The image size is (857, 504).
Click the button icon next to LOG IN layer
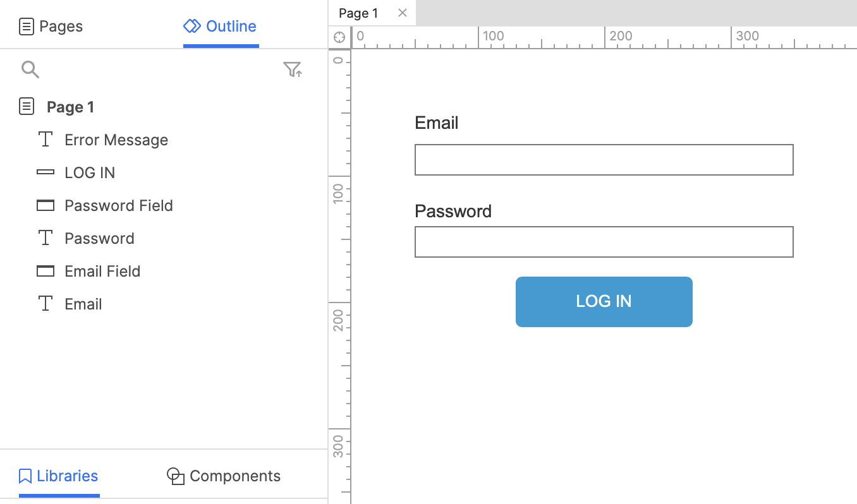click(x=45, y=172)
